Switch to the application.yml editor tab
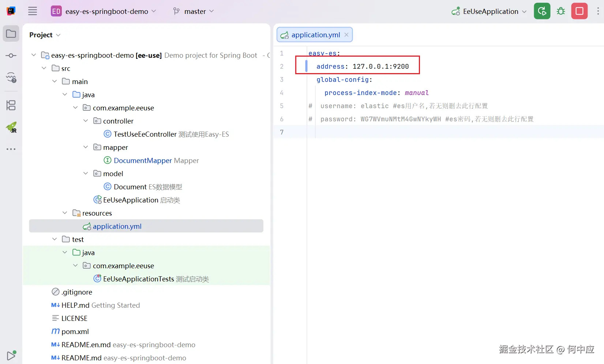604x364 pixels. 315,35
